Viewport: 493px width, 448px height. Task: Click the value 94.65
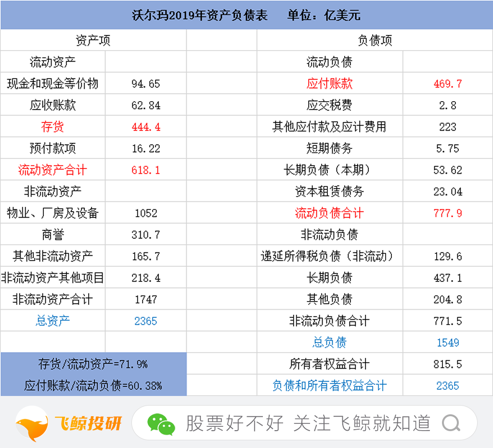[x=146, y=84]
